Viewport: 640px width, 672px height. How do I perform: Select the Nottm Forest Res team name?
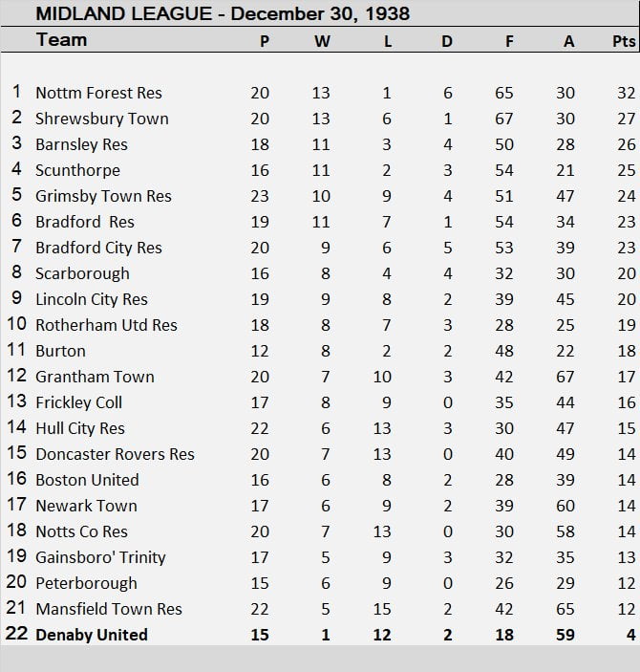coord(98,93)
